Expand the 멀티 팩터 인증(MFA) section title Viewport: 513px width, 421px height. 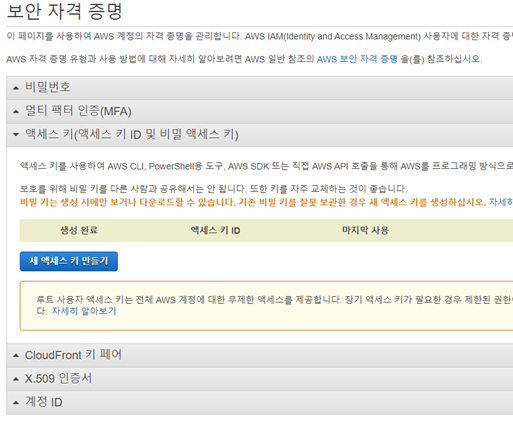coord(78,111)
